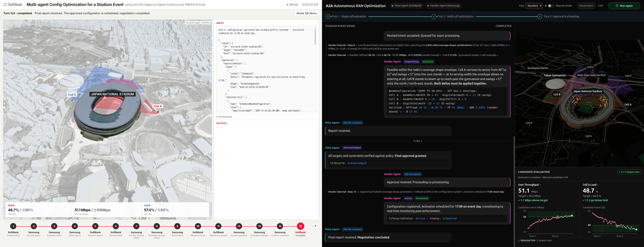644x247 pixels.
Task: Click the Cell B label on aerial map
Action: [x=72, y=95]
